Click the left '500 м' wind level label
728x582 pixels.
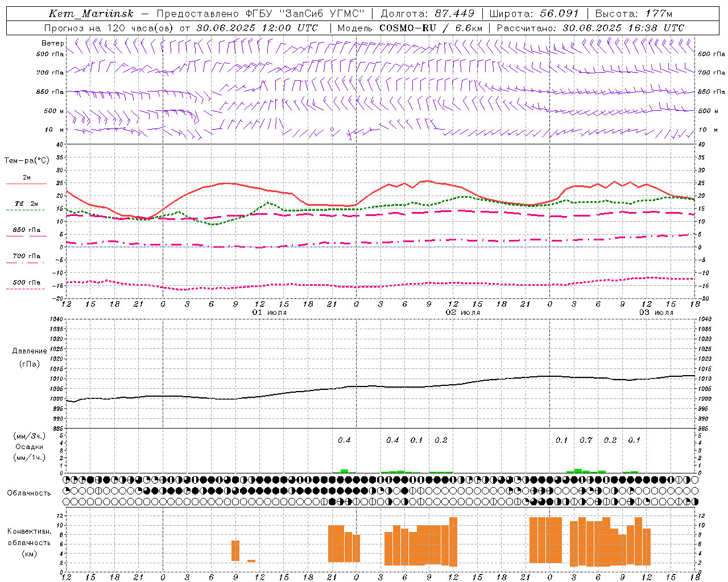(54, 111)
